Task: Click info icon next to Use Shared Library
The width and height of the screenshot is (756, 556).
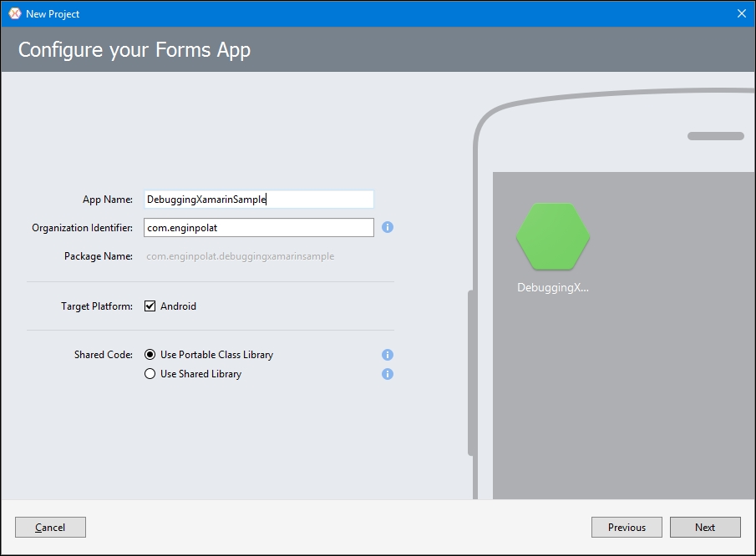Action: (x=387, y=374)
